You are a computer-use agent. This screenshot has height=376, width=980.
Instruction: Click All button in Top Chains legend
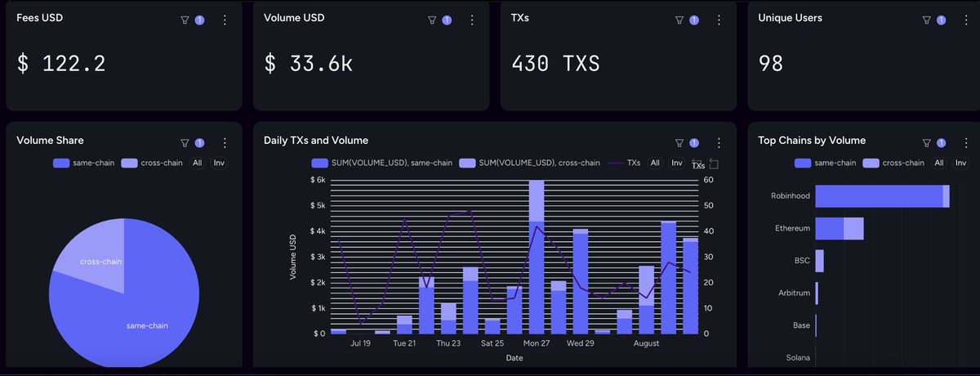pos(939,163)
